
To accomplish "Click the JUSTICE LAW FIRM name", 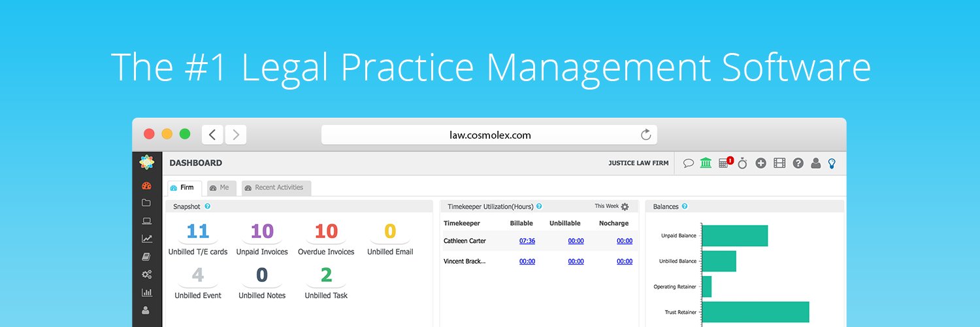I will pyautogui.click(x=638, y=163).
